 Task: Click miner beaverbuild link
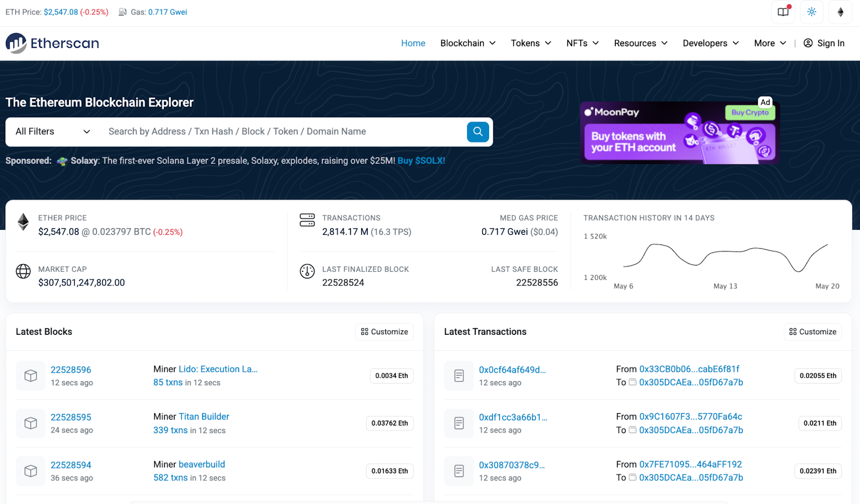point(202,464)
